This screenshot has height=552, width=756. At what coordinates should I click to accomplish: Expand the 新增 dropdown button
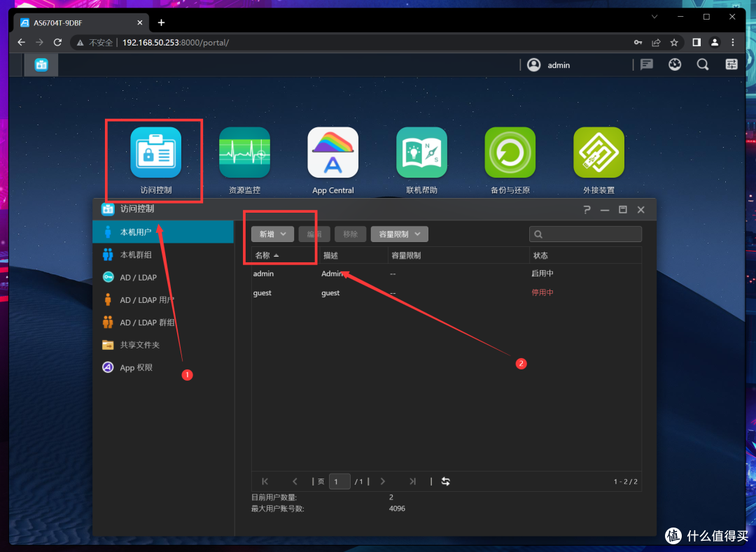(272, 234)
